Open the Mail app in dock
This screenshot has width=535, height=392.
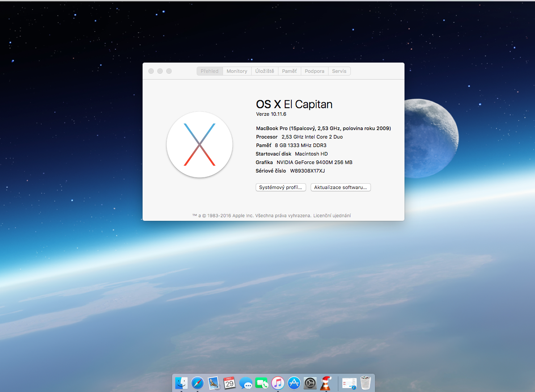click(214, 383)
